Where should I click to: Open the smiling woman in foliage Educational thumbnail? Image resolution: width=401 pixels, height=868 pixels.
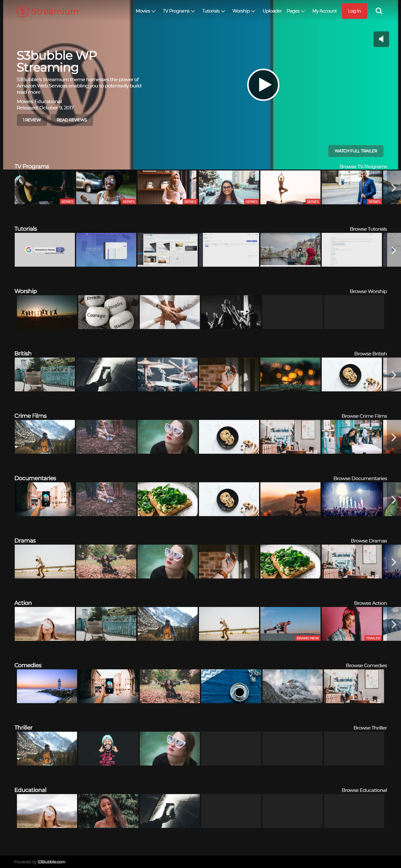(x=108, y=811)
